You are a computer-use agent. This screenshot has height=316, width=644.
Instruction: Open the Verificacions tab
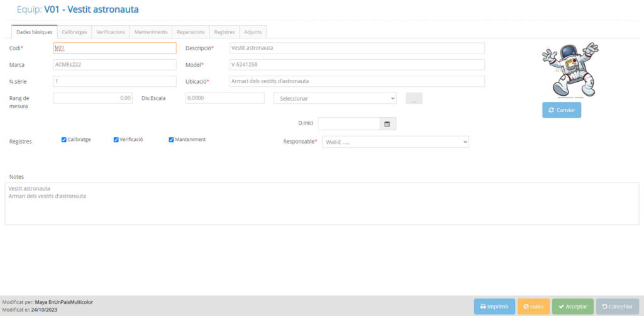pyautogui.click(x=111, y=32)
